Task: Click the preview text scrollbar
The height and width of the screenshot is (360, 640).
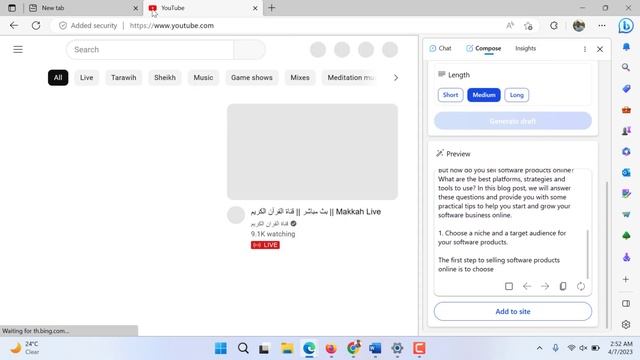Action: (x=588, y=254)
